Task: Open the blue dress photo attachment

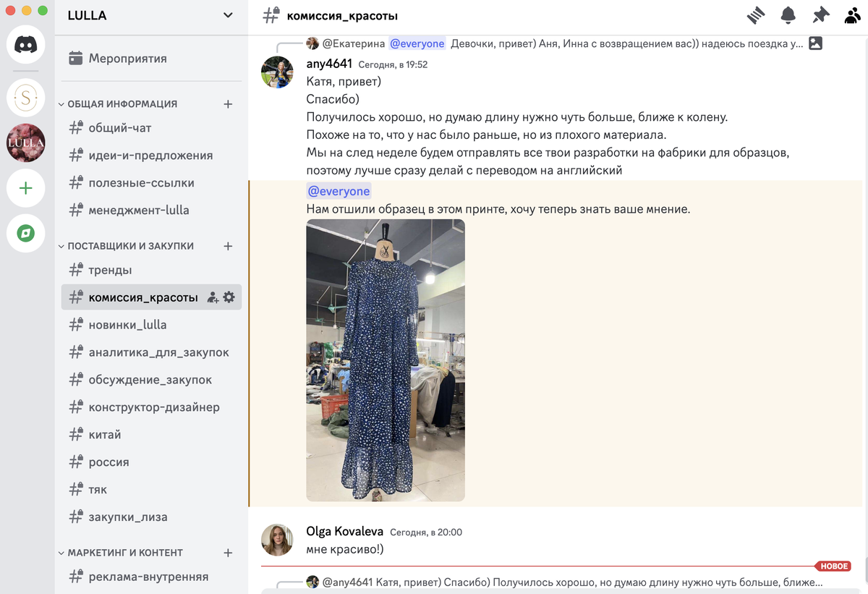Action: pyautogui.click(x=386, y=360)
